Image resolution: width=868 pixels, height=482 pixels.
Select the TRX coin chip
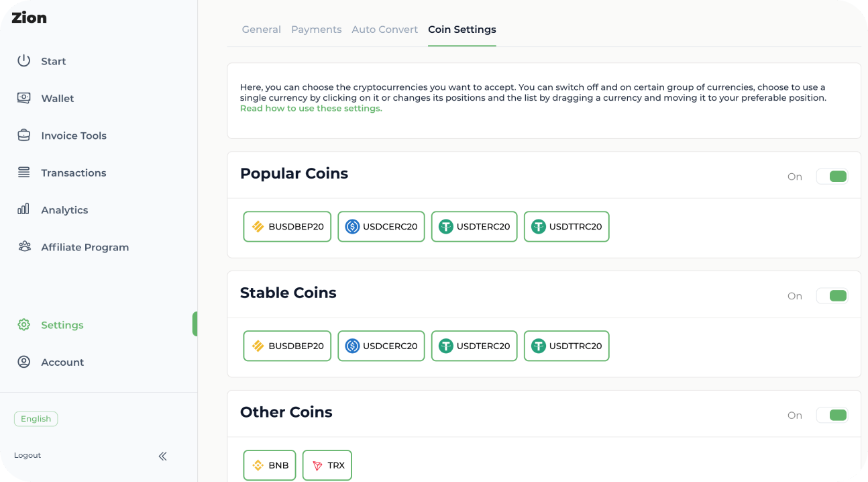327,465
